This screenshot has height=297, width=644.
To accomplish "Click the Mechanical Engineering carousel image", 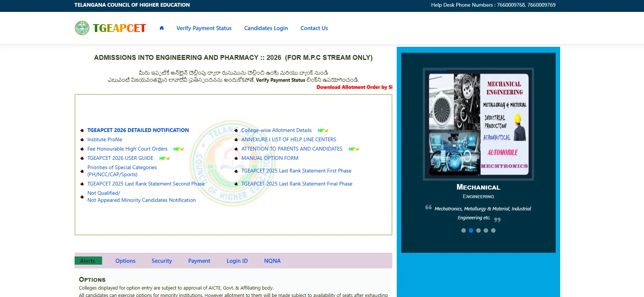I will pos(478,124).
